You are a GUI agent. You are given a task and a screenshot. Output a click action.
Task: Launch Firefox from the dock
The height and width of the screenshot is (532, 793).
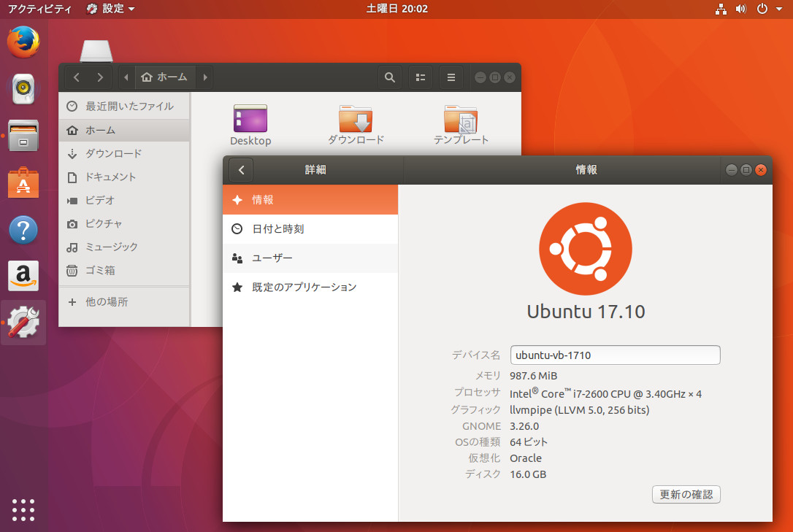click(23, 42)
